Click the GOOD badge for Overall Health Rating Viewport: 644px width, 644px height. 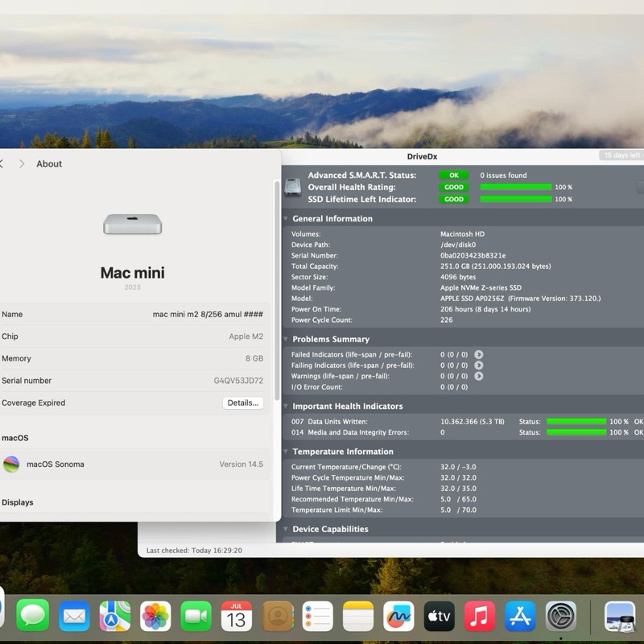pyautogui.click(x=453, y=187)
